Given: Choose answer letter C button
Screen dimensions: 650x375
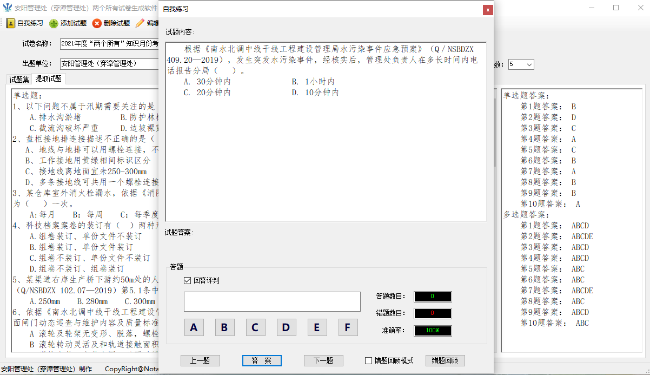Looking at the screenshot, I should [x=255, y=327].
